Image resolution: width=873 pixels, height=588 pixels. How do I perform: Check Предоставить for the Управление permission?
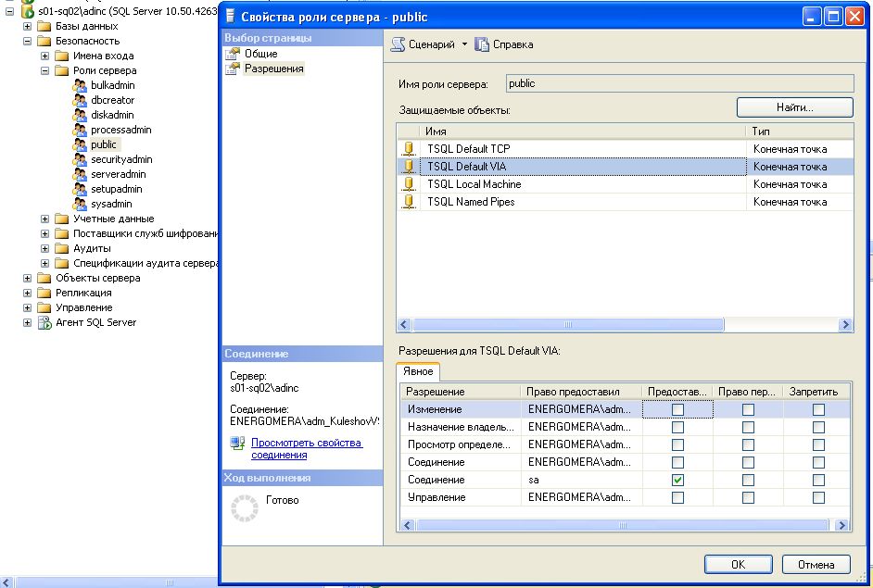point(677,498)
